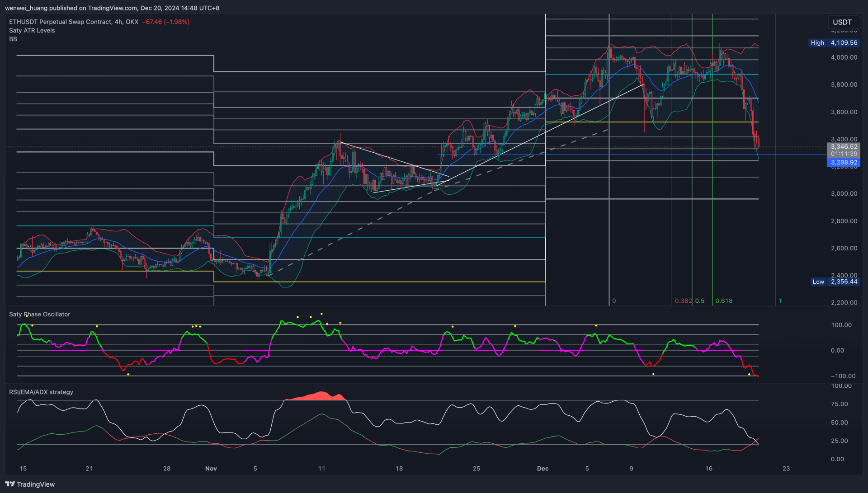Screen dimensions: 868x493
Task: Click the 2,800.00 price axis label
Action: (x=844, y=221)
